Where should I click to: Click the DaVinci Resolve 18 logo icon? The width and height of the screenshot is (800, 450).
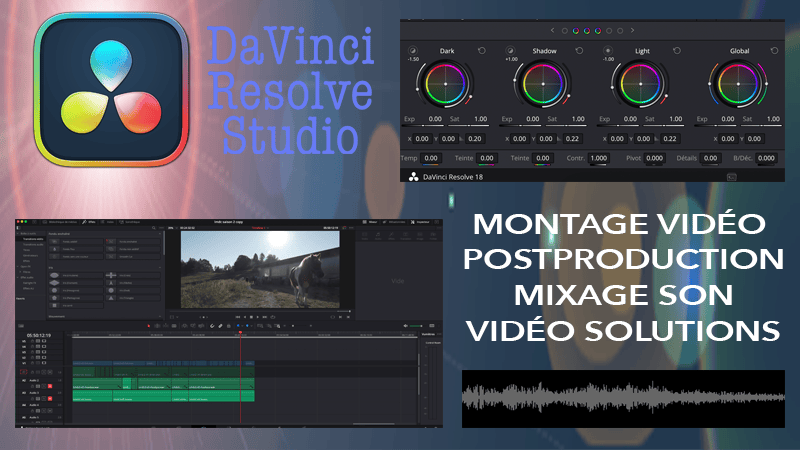coord(414,177)
